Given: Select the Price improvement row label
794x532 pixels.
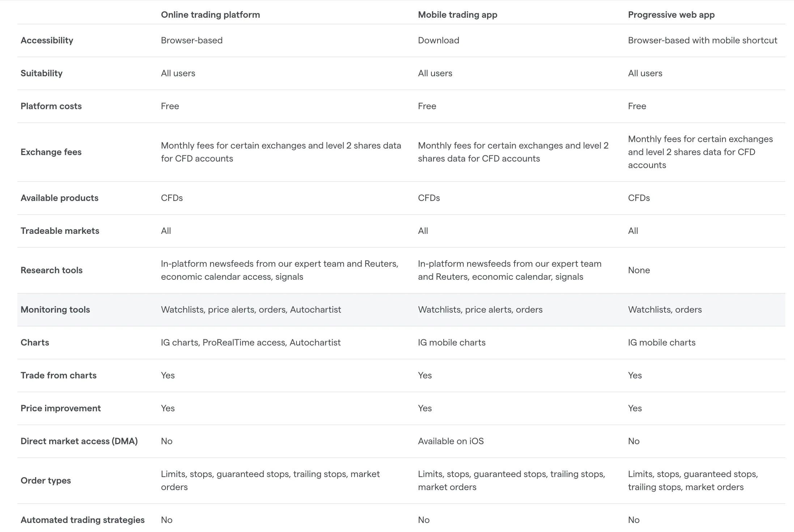Looking at the screenshot, I should (60, 408).
